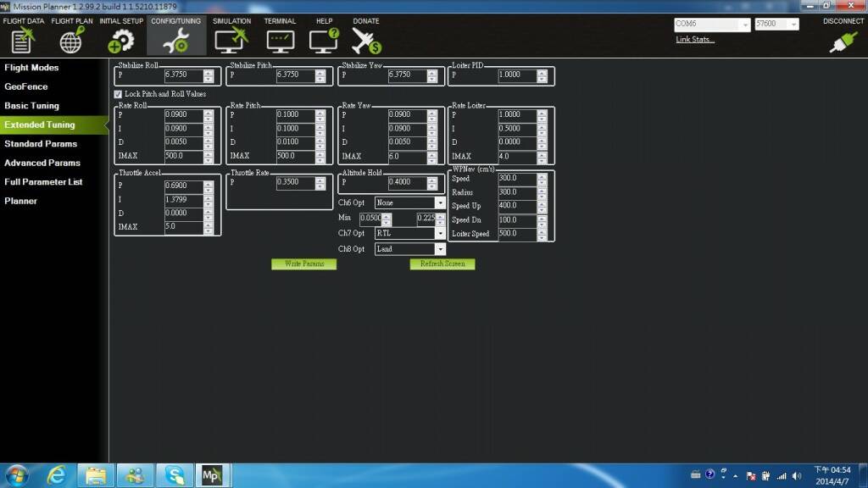The height and width of the screenshot is (488, 868).
Task: Toggle Lock Pitch and Roll Values checkbox
Action: pos(118,95)
